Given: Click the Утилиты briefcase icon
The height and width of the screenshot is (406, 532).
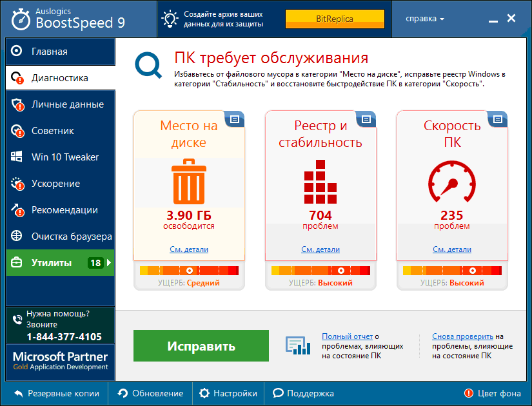Looking at the screenshot, I should point(16,262).
